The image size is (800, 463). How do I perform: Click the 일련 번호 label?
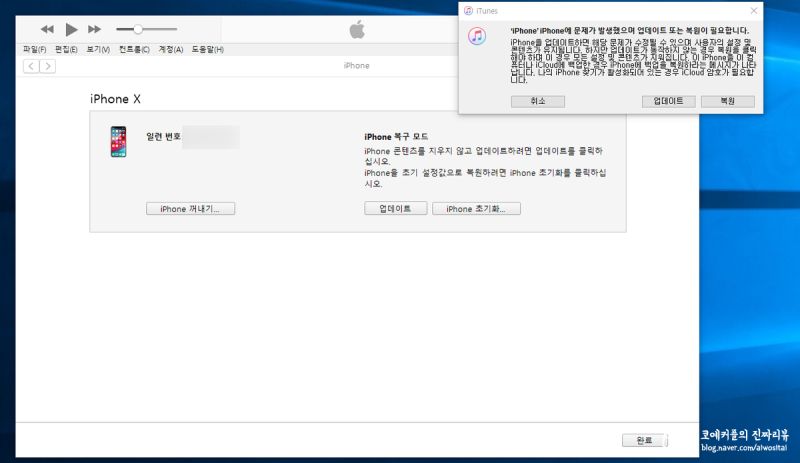click(163, 137)
